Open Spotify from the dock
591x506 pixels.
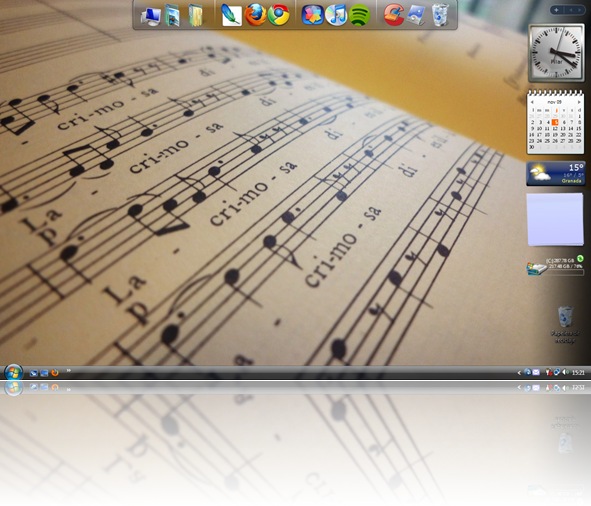pos(359,15)
